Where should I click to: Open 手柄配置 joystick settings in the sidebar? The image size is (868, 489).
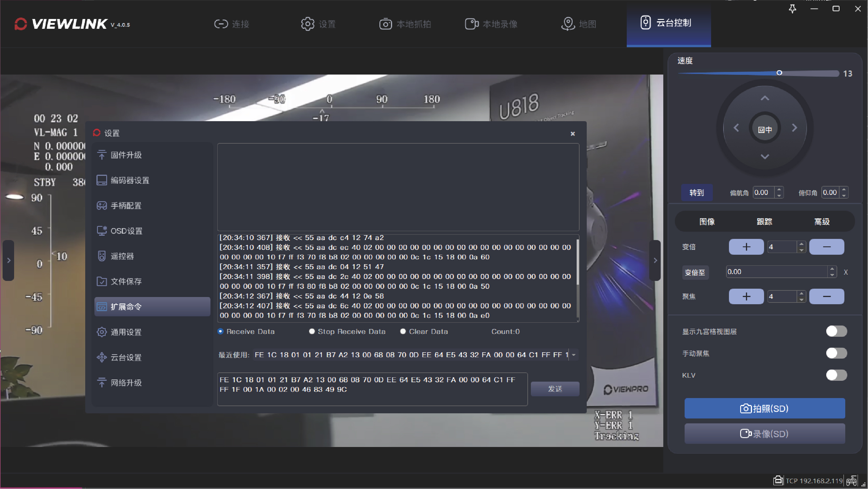coord(126,206)
